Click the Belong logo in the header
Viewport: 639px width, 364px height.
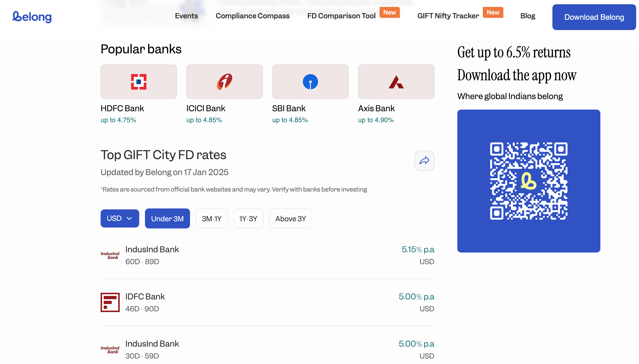click(x=32, y=17)
